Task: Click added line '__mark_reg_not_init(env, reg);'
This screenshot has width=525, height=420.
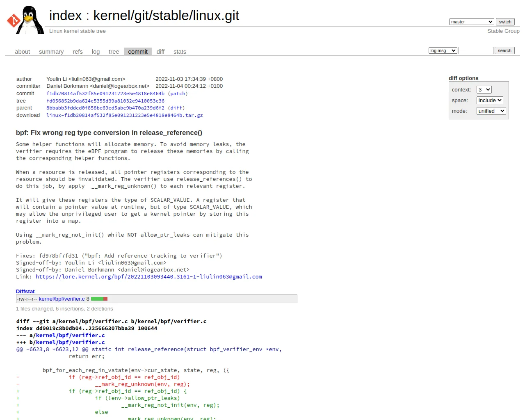Action: point(170,405)
